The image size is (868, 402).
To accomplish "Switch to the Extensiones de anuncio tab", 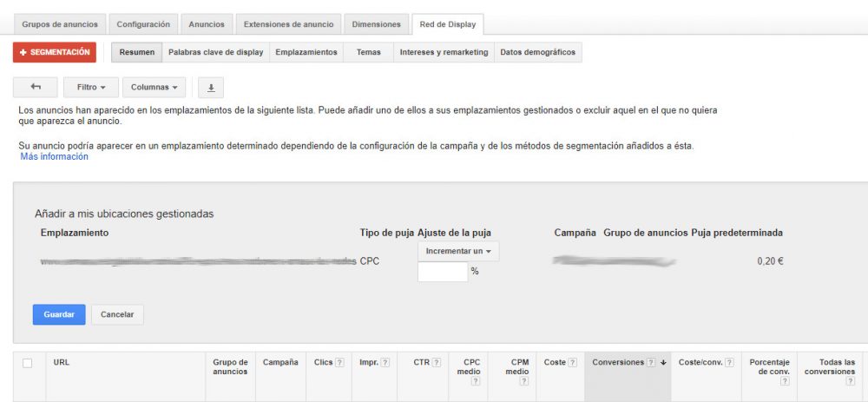I will (287, 24).
